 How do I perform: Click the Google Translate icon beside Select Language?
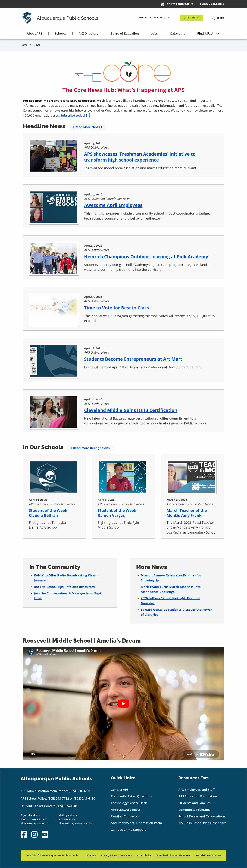point(162,4)
